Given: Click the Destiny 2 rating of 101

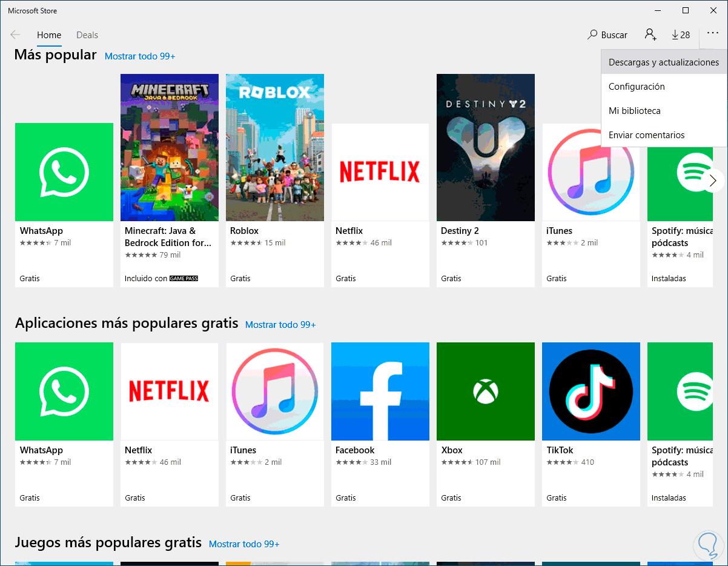Looking at the screenshot, I should click(465, 243).
